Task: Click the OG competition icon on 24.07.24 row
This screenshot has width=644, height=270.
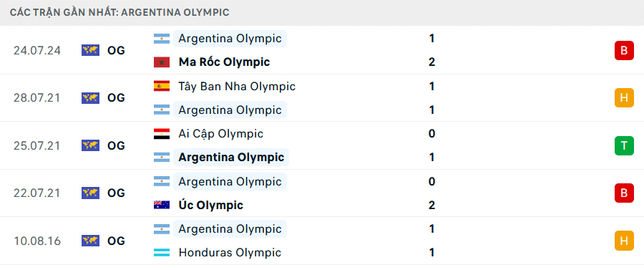Action: [90, 51]
